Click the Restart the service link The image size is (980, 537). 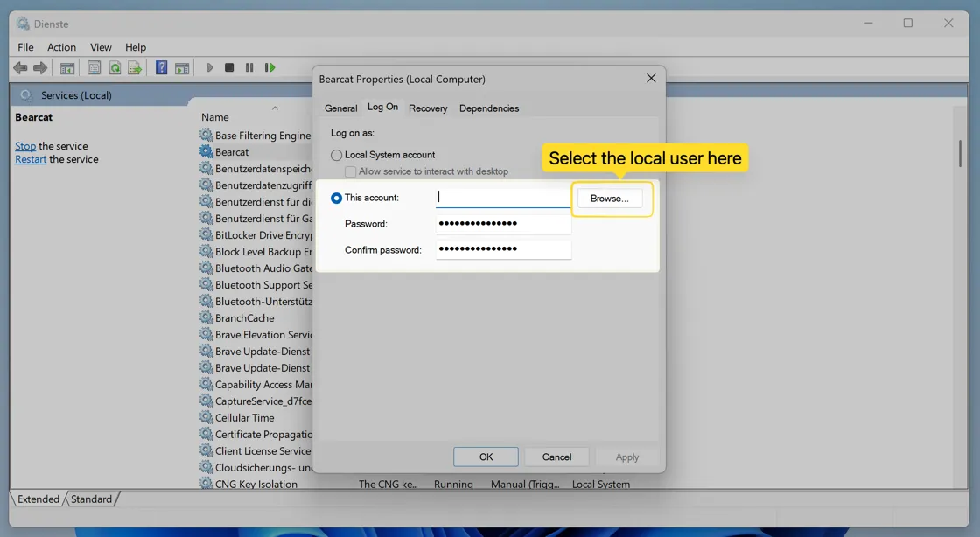[31, 159]
